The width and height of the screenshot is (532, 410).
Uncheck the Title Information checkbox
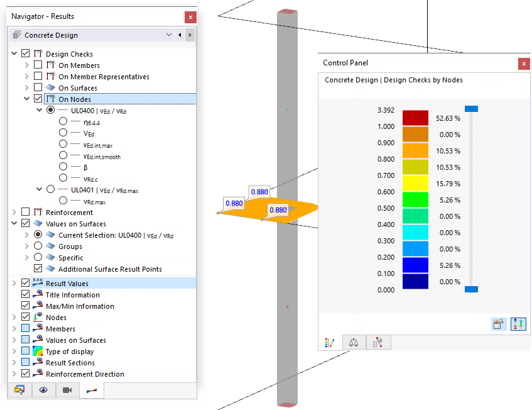(x=26, y=294)
